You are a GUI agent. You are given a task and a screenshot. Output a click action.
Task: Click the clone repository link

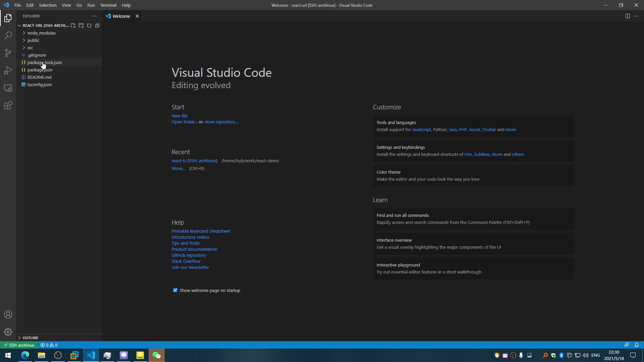pos(221,122)
